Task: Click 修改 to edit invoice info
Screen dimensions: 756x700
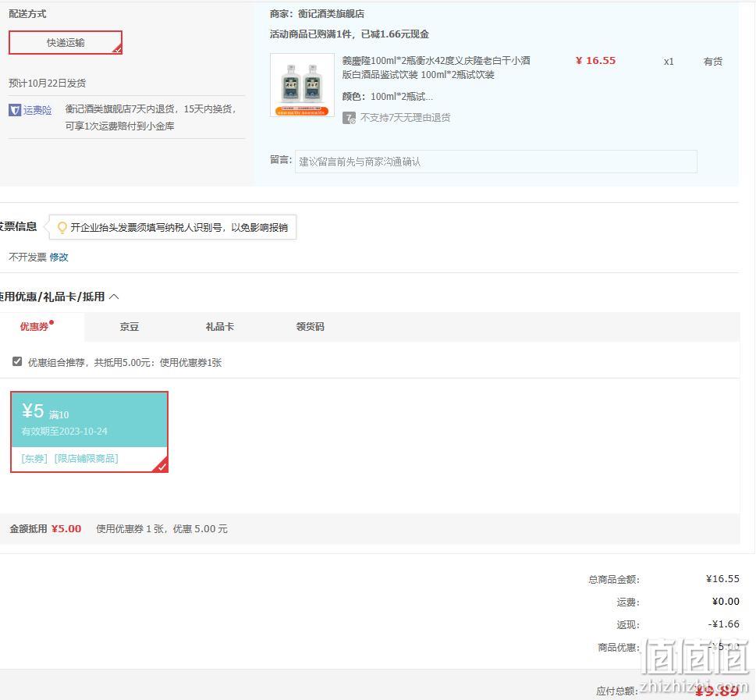Action: coord(59,257)
